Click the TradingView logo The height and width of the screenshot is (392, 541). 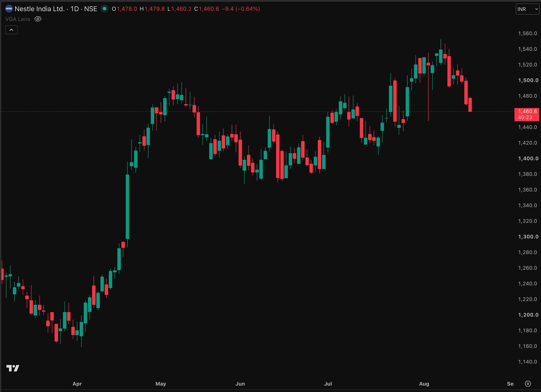(x=13, y=368)
